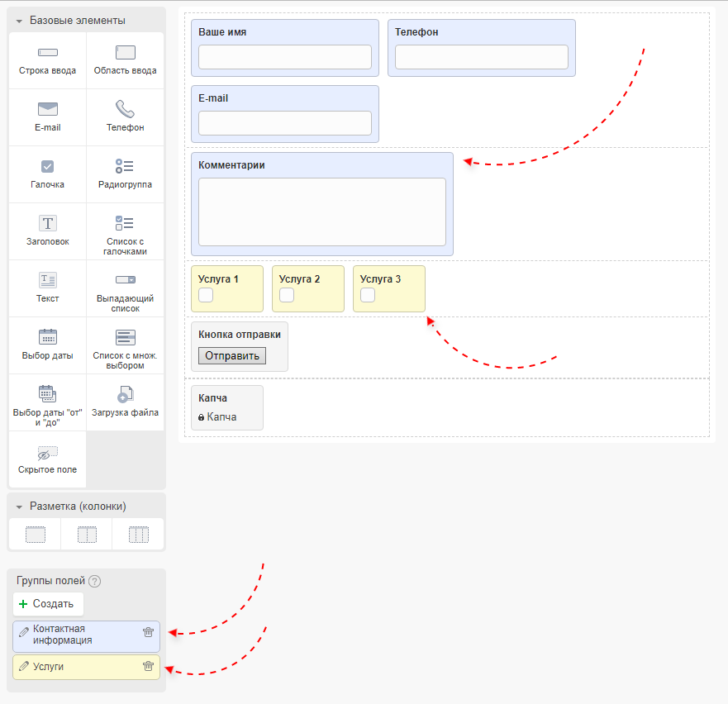Choose the two-column layout option
The width and height of the screenshot is (728, 704).
click(x=87, y=535)
